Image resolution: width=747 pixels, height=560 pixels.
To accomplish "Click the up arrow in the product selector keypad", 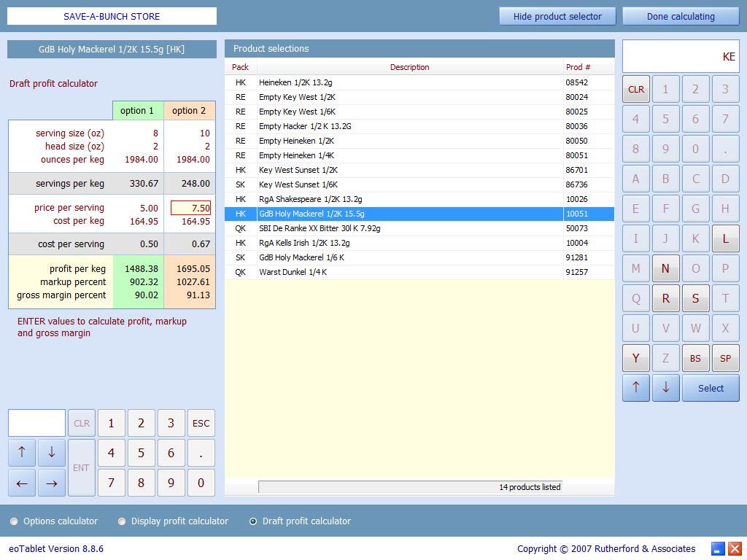I will click(x=635, y=388).
